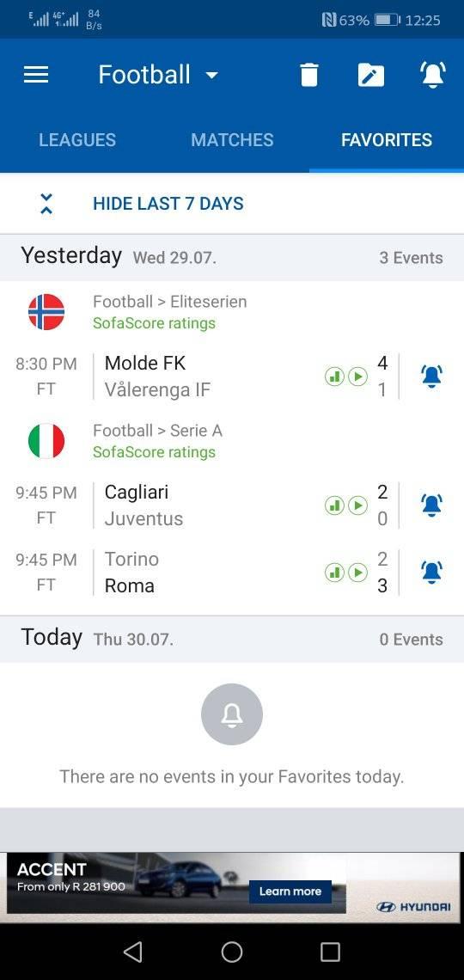Open statistics icon for Molde FK match
The width and height of the screenshot is (464, 980).
pyautogui.click(x=335, y=377)
